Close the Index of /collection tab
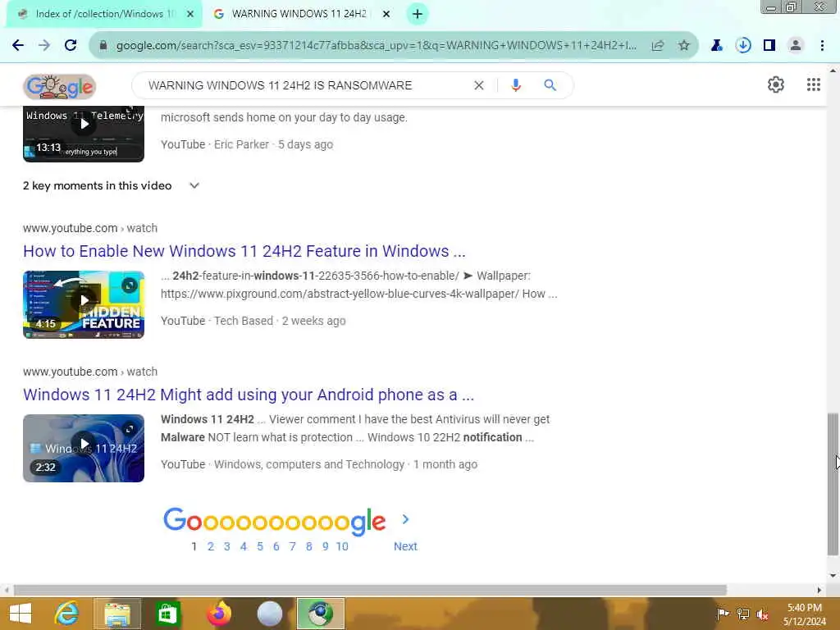Screen dimensions: 840x630 (x=190, y=14)
